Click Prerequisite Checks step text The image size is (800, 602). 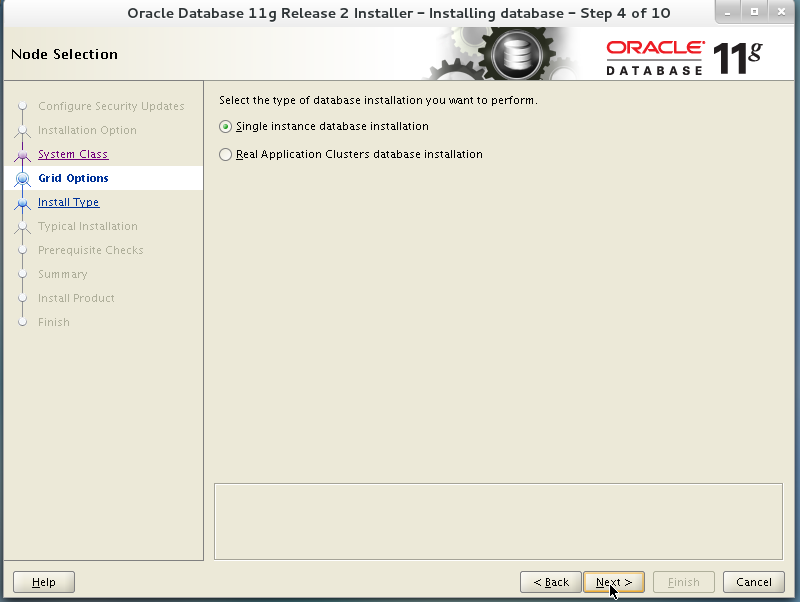point(91,250)
